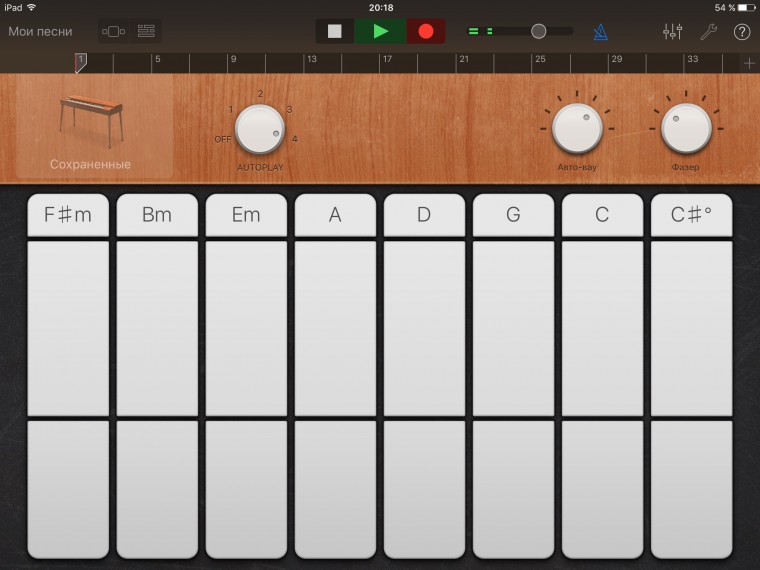Screen dimensions: 760x570
Task: Tap the C#° chord button
Action: (x=692, y=215)
